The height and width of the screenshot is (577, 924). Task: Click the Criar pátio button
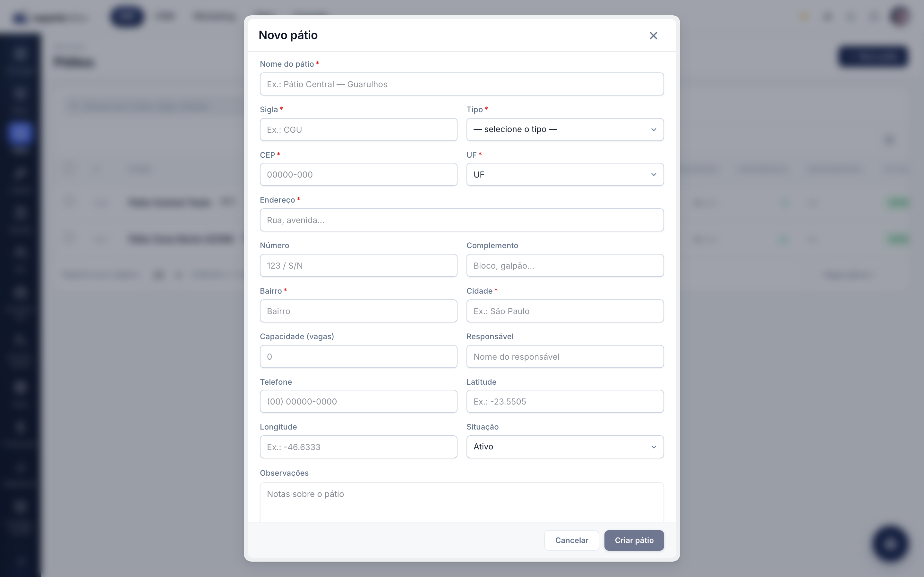(x=634, y=540)
